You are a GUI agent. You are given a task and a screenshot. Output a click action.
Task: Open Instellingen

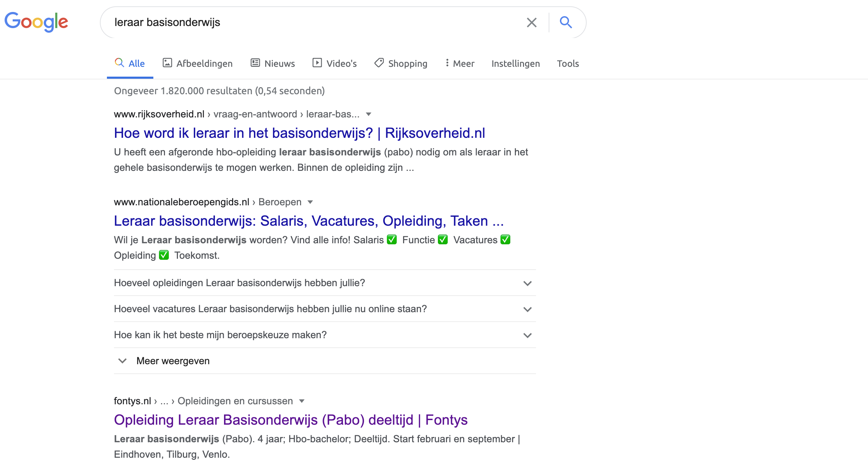[516, 64]
